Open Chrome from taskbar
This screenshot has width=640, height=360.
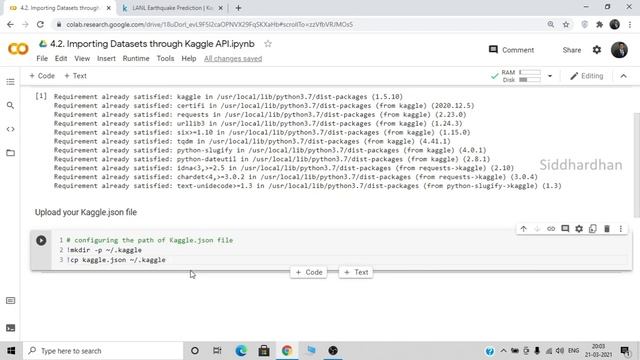287,351
